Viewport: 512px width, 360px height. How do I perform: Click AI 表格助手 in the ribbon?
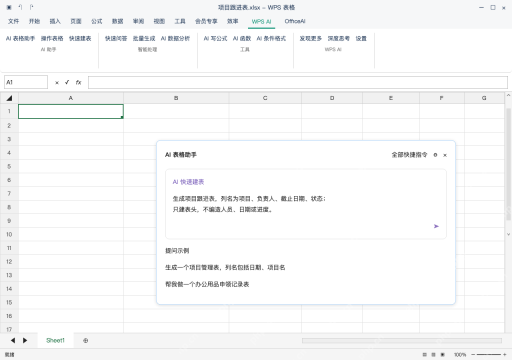(20, 39)
